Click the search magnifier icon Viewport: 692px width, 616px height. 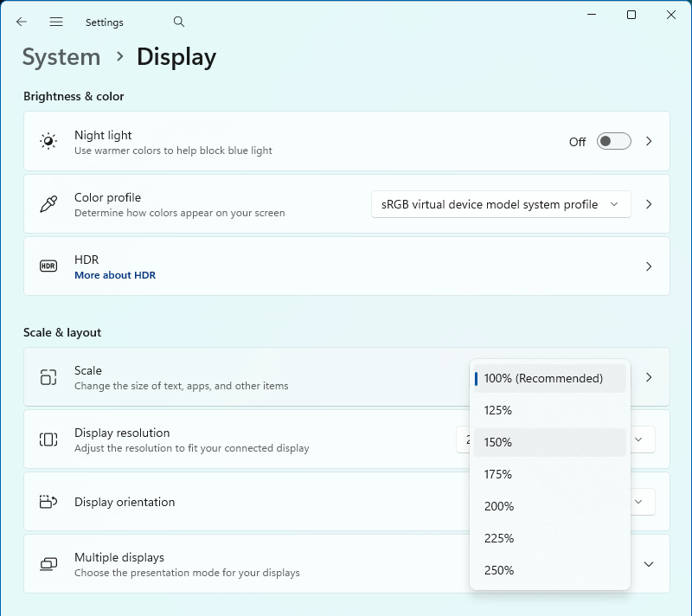[179, 22]
